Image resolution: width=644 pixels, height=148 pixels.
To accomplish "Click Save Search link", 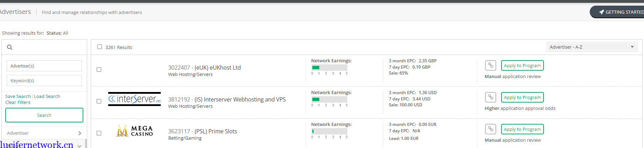I will point(18,97).
